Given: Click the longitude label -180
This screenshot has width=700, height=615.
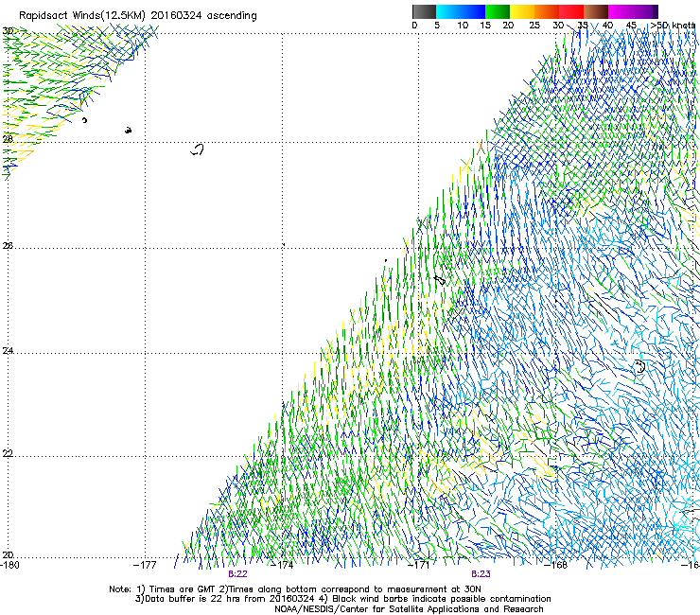Looking at the screenshot, I should click(9, 565).
